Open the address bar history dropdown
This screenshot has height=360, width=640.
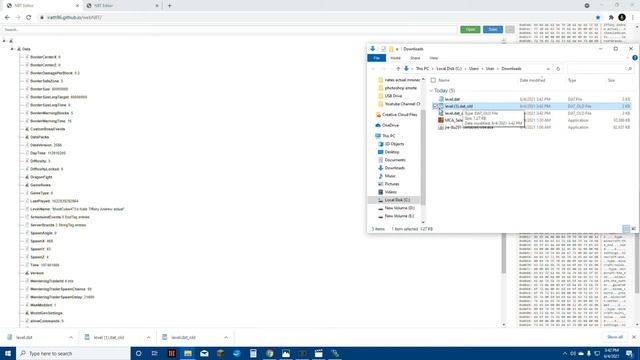[x=548, y=69]
